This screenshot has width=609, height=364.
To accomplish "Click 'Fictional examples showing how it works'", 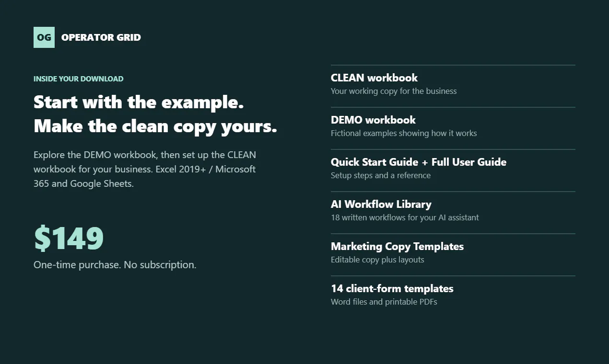I will click(404, 133).
